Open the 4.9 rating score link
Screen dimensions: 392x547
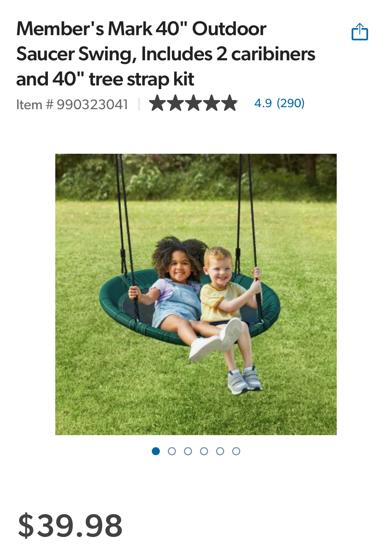point(263,103)
